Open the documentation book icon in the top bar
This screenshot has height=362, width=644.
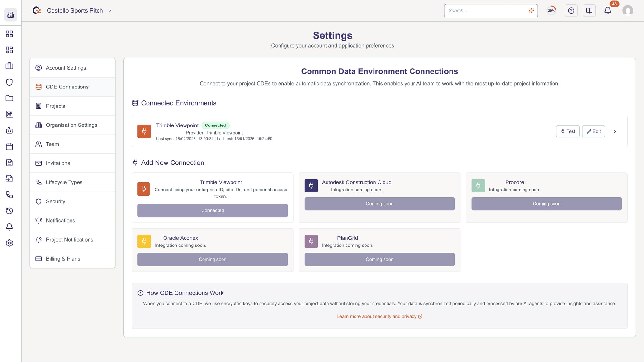point(589,10)
